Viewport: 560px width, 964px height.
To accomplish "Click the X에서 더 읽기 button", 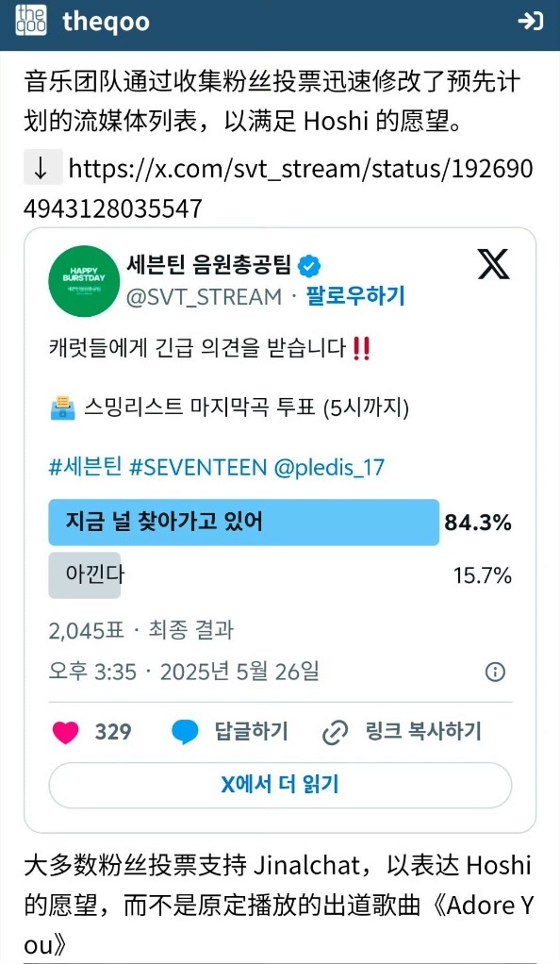I will click(x=280, y=785).
